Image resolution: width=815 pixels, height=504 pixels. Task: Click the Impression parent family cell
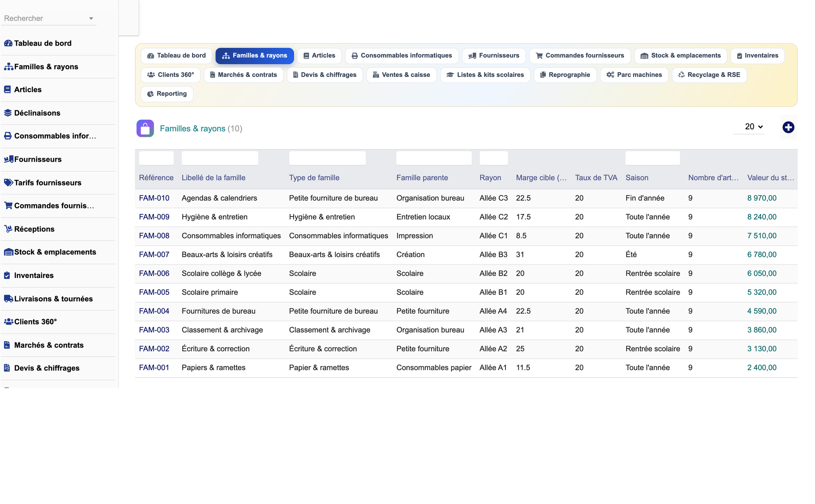click(415, 236)
